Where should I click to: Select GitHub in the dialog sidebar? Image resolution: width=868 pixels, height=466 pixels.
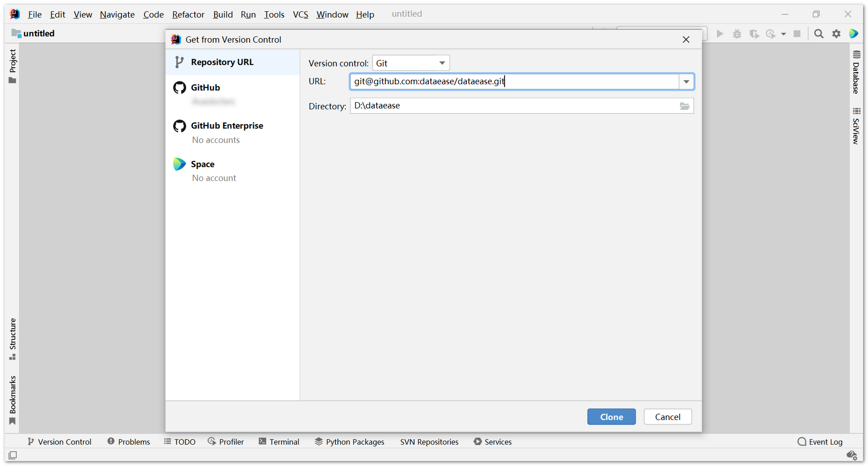(232, 94)
